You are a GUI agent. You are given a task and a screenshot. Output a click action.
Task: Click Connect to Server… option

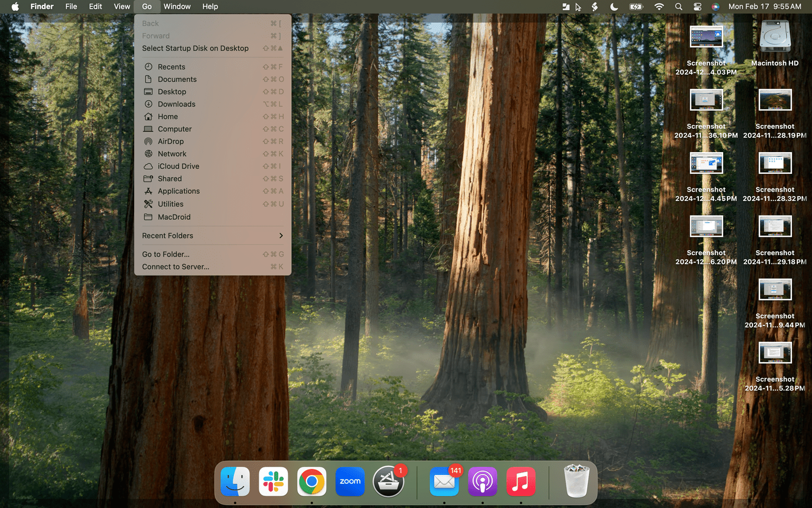click(175, 266)
